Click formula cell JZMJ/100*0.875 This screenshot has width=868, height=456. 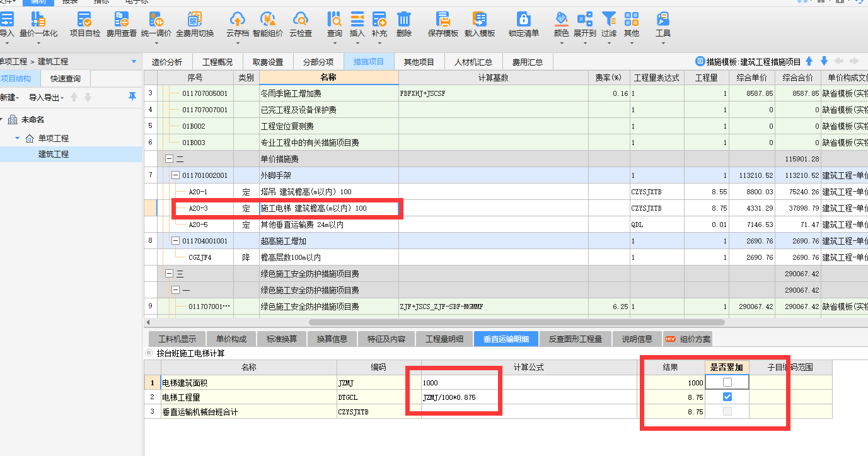529,397
